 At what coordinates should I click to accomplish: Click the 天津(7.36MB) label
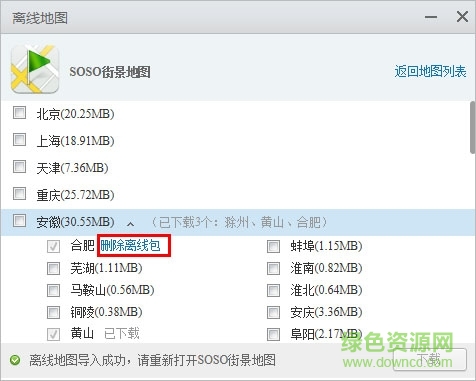tap(72, 168)
